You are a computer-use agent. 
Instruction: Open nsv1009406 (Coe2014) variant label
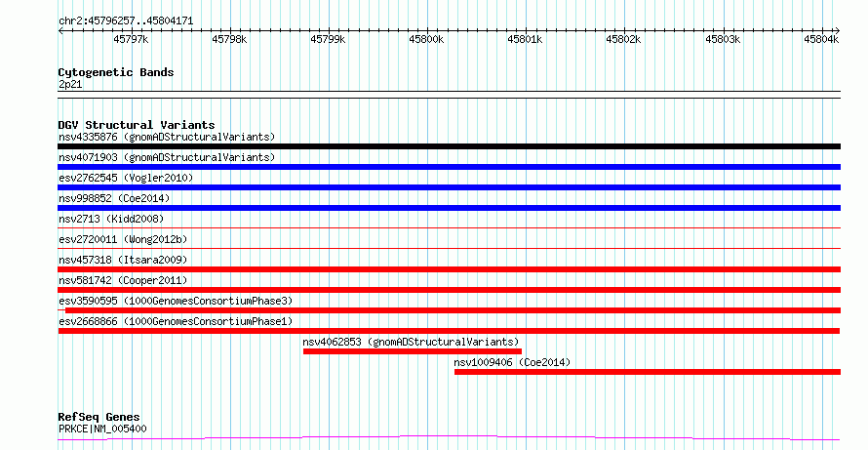(512, 362)
